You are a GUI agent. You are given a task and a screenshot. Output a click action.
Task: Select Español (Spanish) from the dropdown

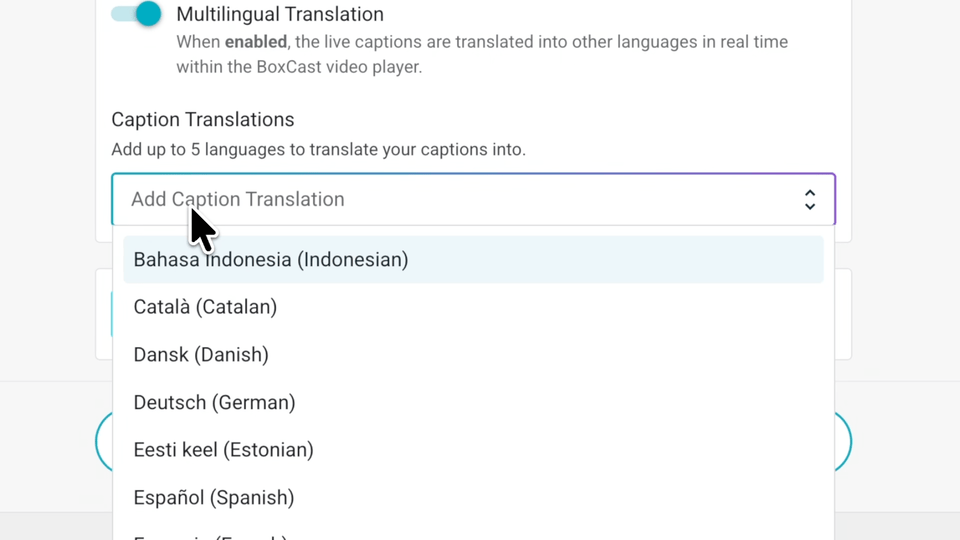[213, 498]
